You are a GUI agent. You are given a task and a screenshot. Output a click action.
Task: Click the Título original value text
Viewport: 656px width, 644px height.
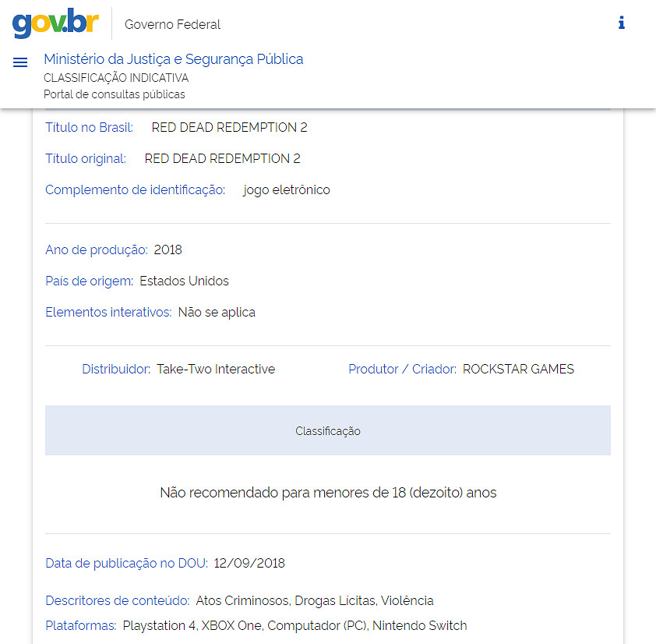tap(222, 158)
